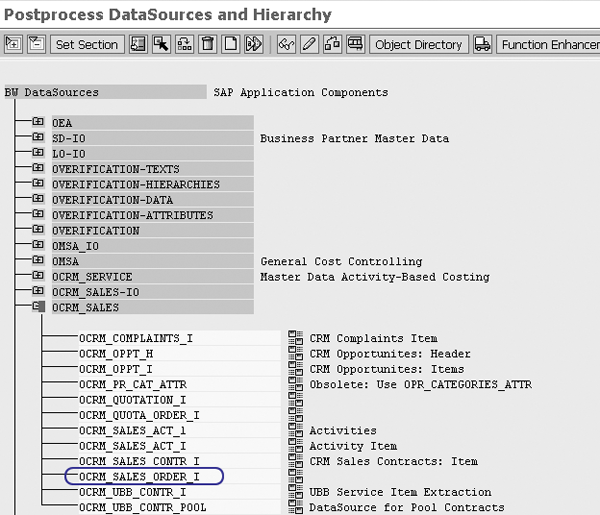Click the DataSource icon in 0CRM_QUOTATION_I row

[295, 399]
